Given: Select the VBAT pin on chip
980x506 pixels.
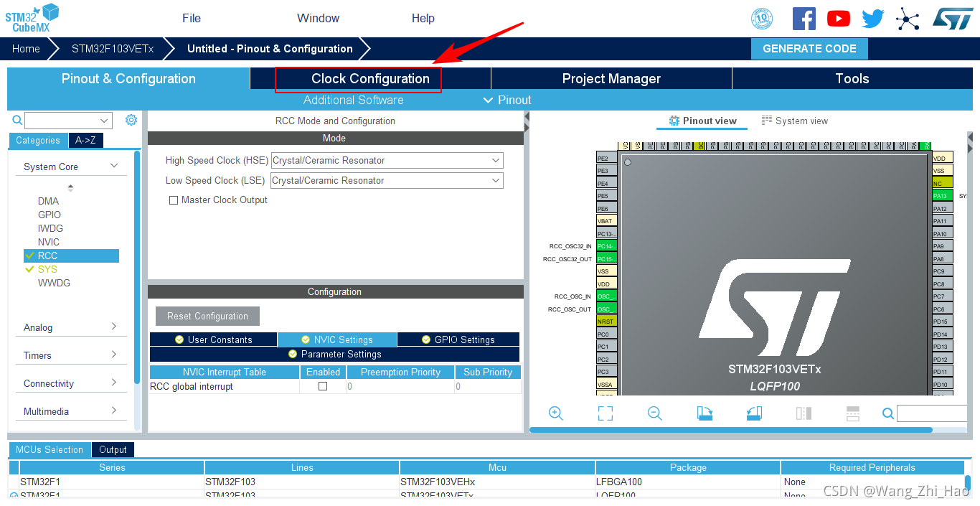Looking at the screenshot, I should pos(607,221).
